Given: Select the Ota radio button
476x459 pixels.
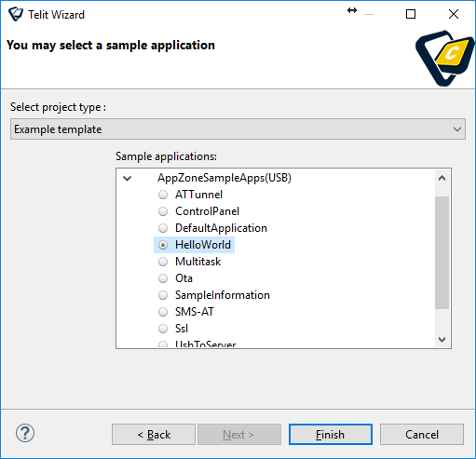Looking at the screenshot, I should 163,278.
